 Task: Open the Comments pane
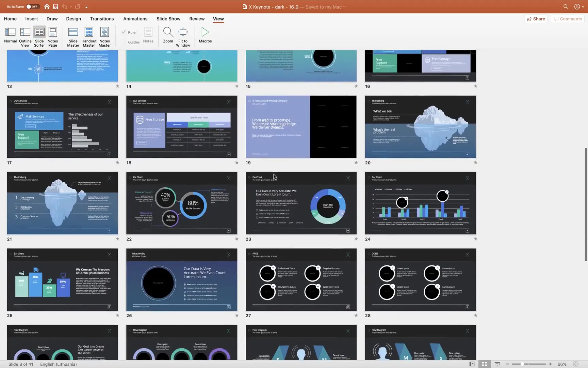click(567, 19)
